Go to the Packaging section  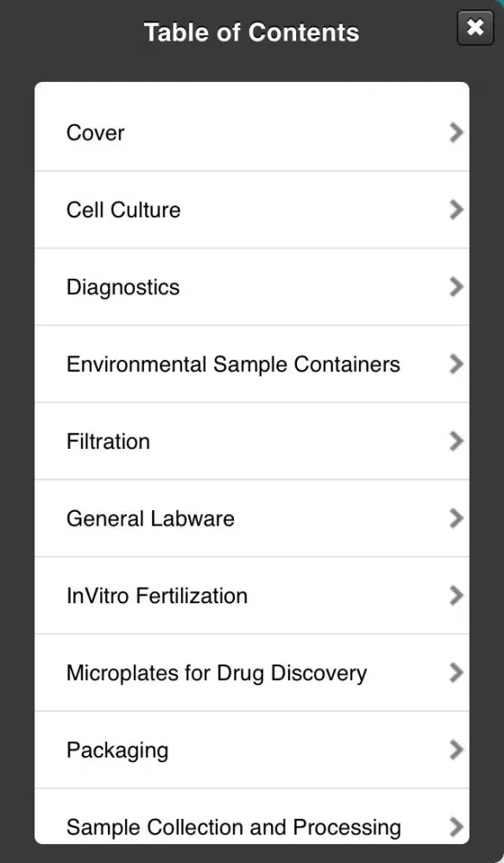click(252, 750)
